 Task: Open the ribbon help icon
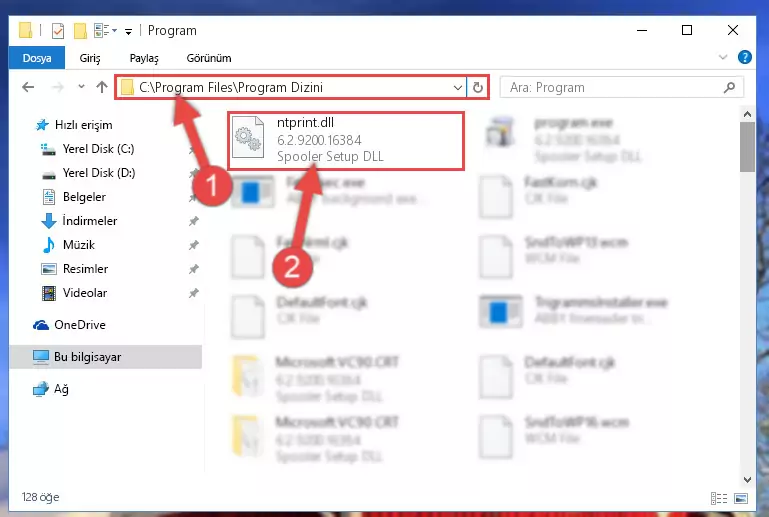click(744, 57)
